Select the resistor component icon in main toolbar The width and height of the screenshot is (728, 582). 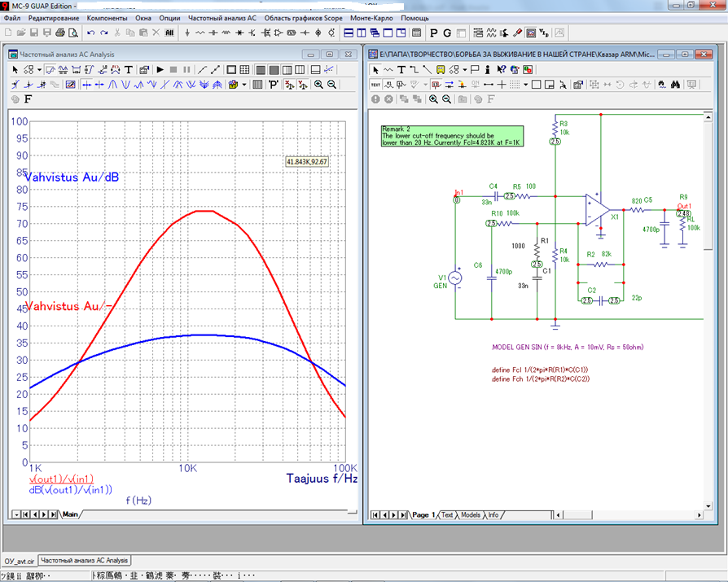click(200, 33)
